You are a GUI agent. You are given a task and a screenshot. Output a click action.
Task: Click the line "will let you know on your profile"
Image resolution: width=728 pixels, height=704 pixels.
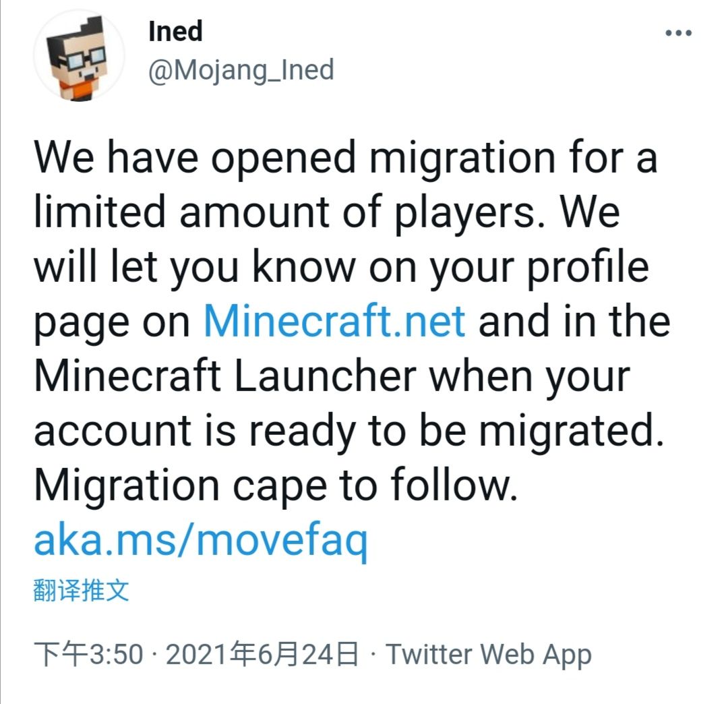tap(340, 266)
